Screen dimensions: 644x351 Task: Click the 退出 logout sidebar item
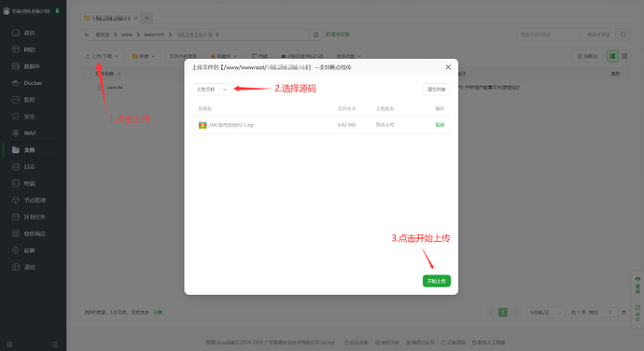click(30, 267)
